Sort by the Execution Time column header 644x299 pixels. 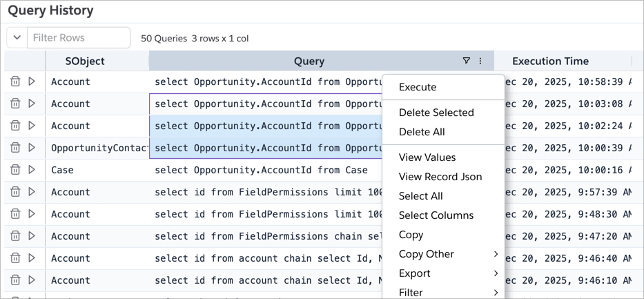point(550,61)
